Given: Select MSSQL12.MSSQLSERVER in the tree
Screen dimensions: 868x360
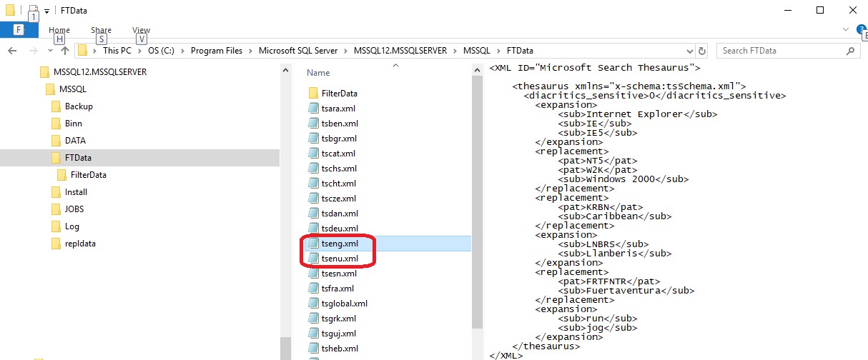Looking at the screenshot, I should pos(100,72).
